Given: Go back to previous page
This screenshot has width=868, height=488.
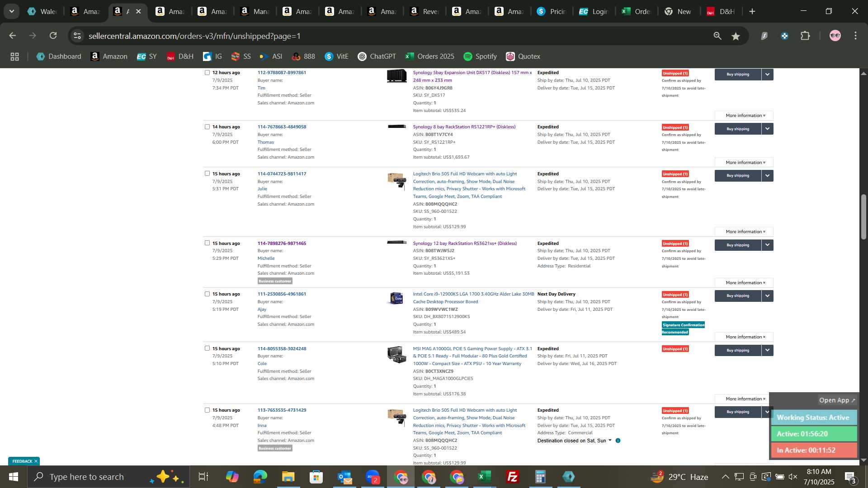Looking at the screenshot, I should click(12, 36).
